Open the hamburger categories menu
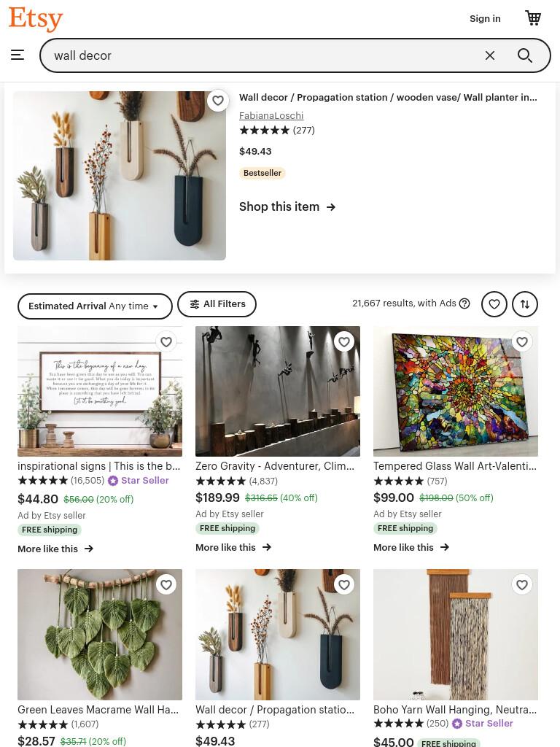Image resolution: width=560 pixels, height=747 pixels. coord(17,55)
